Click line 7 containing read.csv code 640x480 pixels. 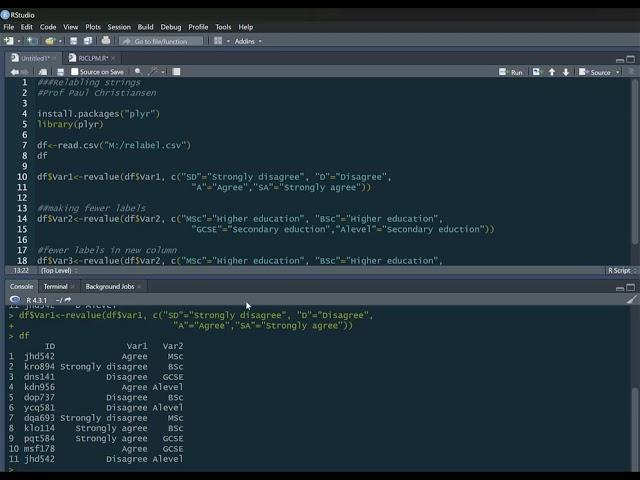[x=114, y=145]
